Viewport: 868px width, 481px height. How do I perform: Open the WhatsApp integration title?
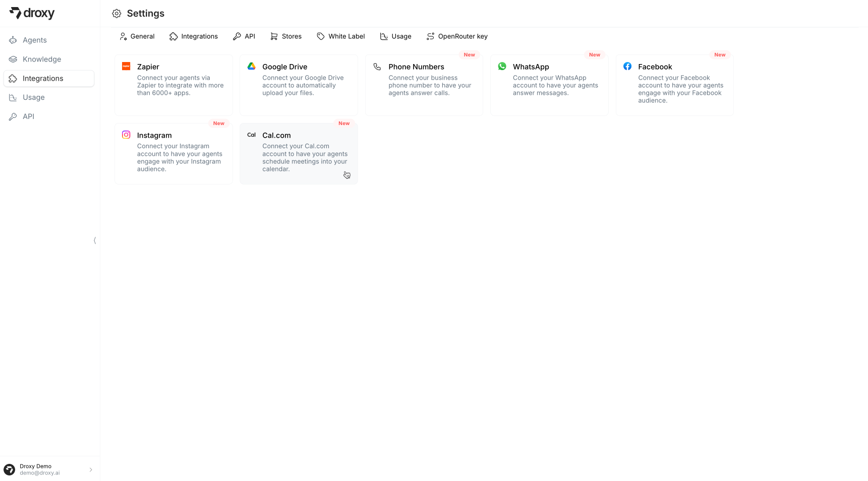(x=531, y=67)
